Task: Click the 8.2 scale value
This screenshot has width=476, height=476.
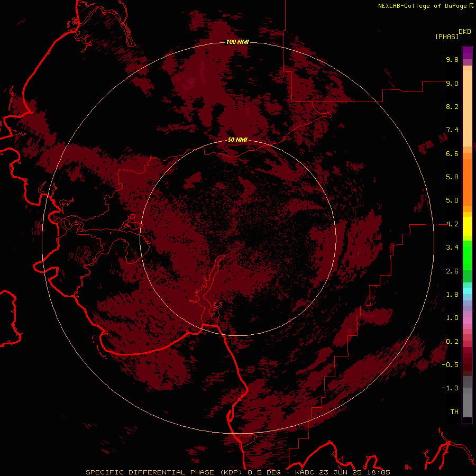Action: coord(452,107)
